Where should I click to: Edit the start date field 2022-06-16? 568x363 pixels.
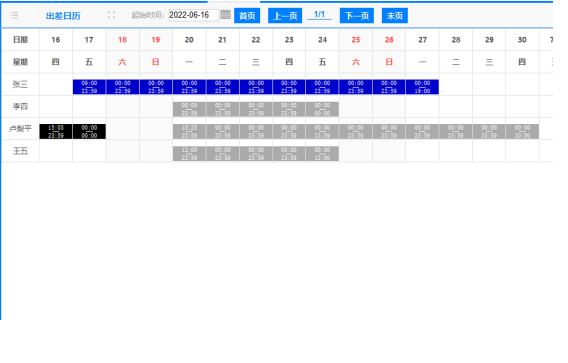tap(193, 15)
